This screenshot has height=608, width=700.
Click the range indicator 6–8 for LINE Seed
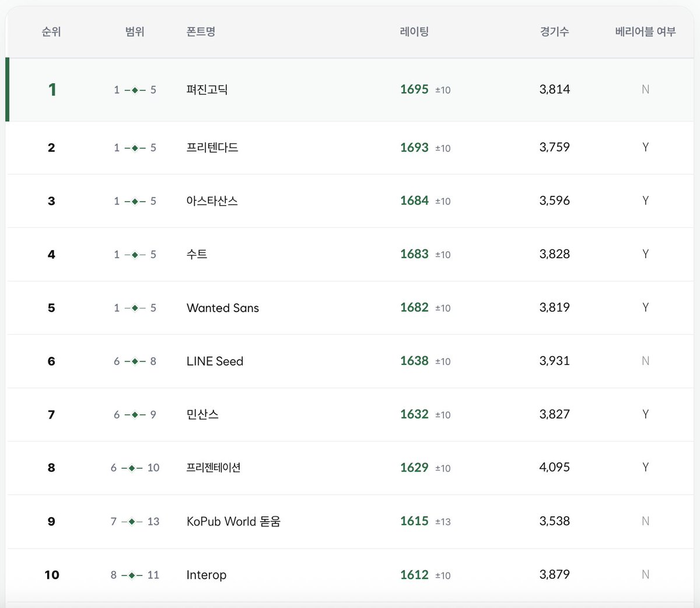135,361
